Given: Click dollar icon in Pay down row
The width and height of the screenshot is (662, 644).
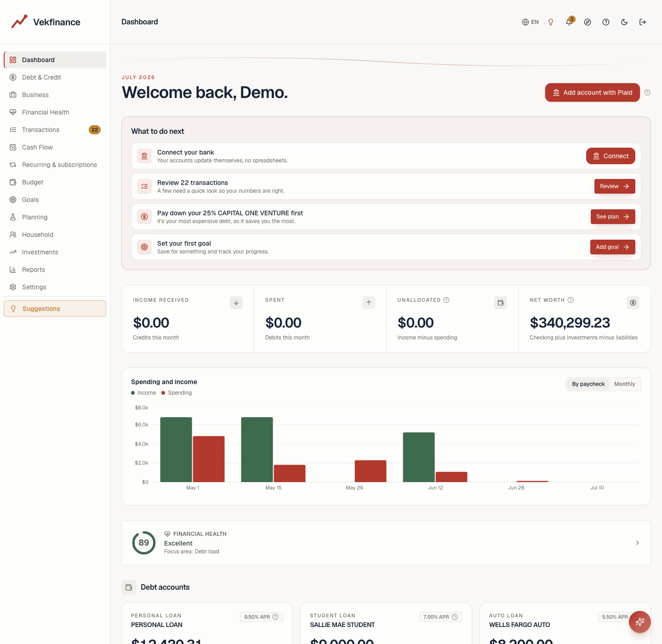Looking at the screenshot, I should pos(144,217).
